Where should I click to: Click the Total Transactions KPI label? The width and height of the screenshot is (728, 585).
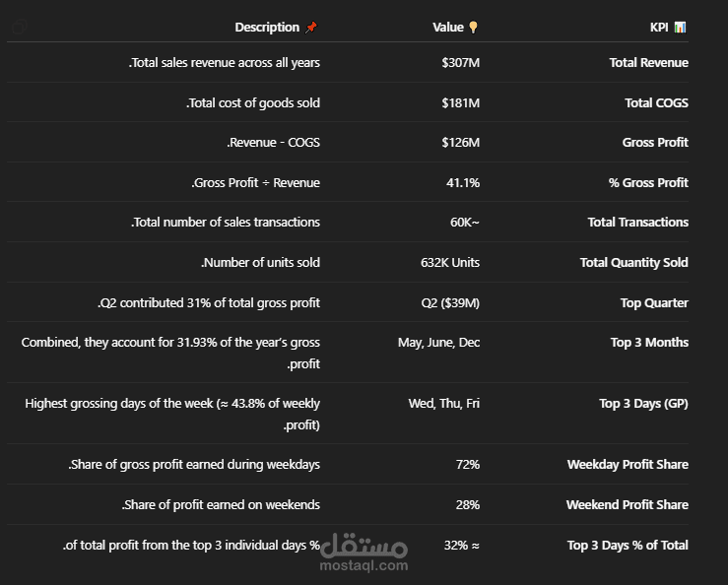point(637,223)
